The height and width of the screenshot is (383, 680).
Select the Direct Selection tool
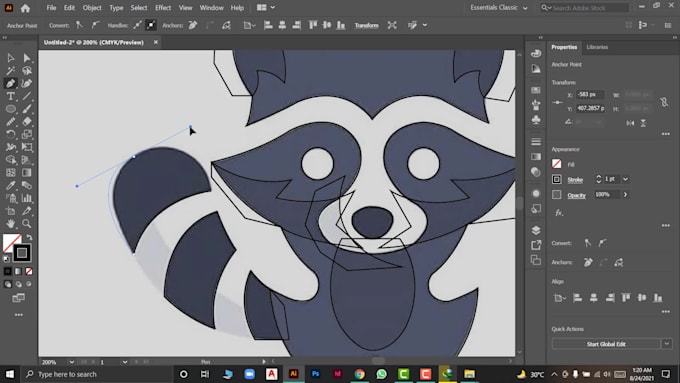pos(27,58)
